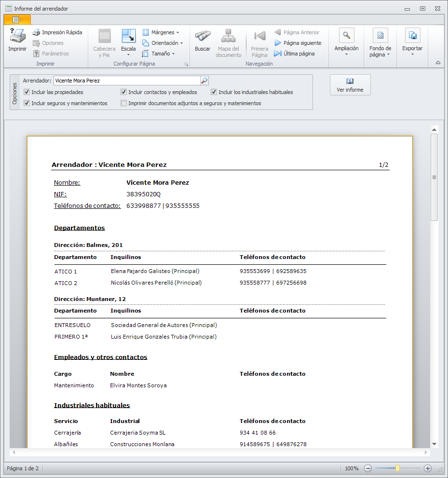The width and height of the screenshot is (448, 478).
Task: Enable Imprimir documentos adjuntos checkbox
Action: (x=124, y=103)
